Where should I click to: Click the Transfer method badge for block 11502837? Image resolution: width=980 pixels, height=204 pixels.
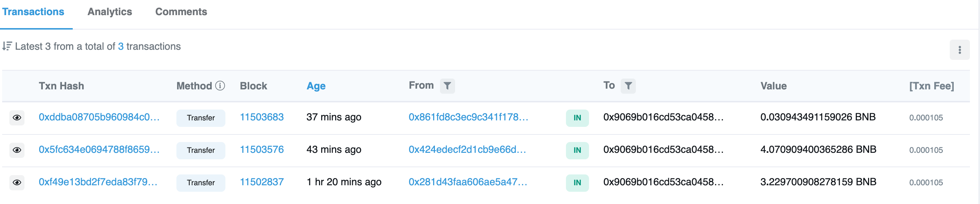(201, 183)
